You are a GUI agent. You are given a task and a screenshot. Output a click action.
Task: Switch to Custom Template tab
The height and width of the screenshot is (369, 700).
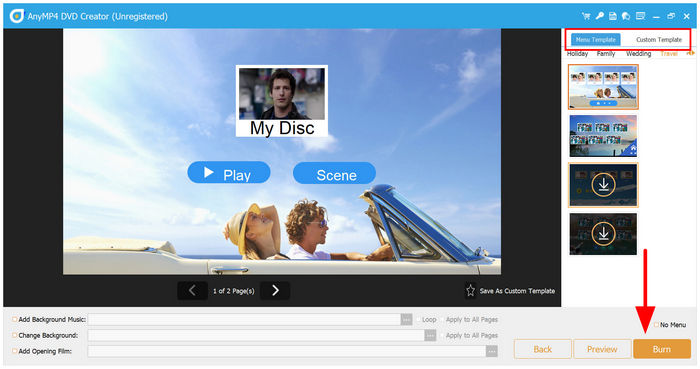point(658,40)
